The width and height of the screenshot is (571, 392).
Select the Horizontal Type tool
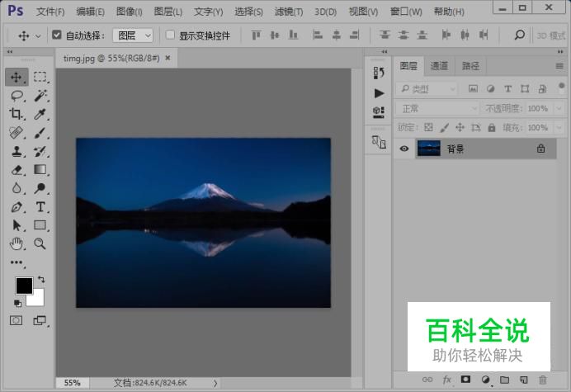[x=40, y=207]
